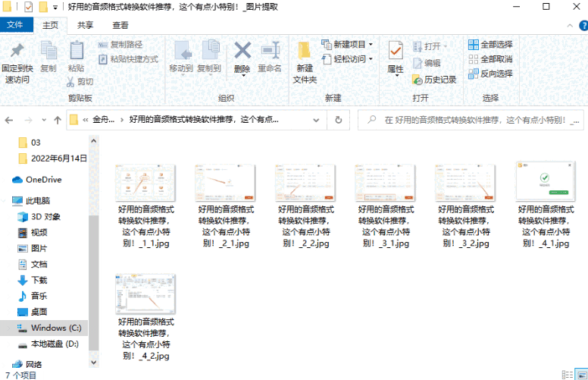This screenshot has width=588, height=380.
Task: Select OneDrive in the navigation pane
Action: click(36, 180)
